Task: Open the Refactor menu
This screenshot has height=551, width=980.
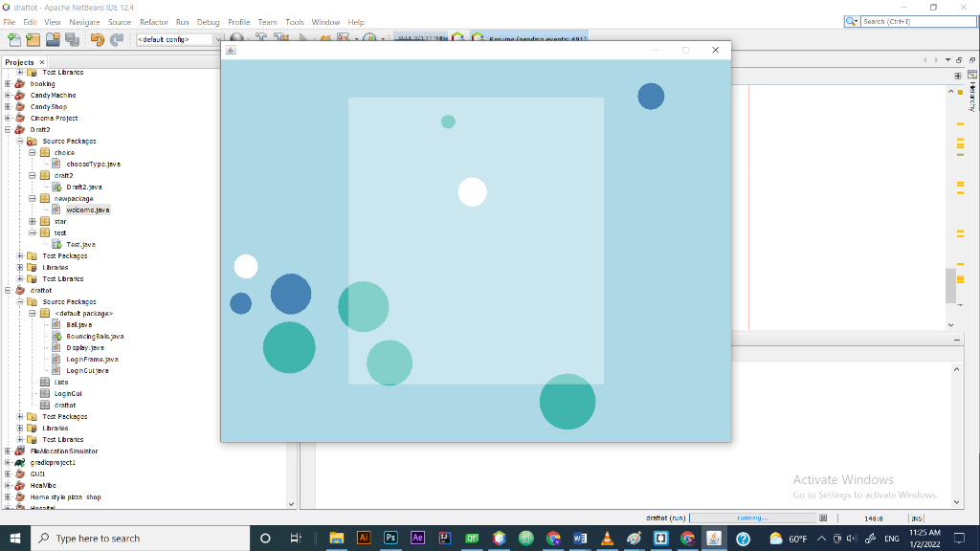Action: tap(153, 22)
